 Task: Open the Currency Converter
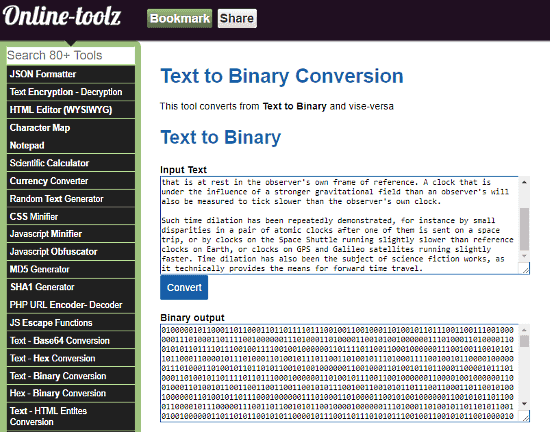pyautogui.click(x=71, y=181)
